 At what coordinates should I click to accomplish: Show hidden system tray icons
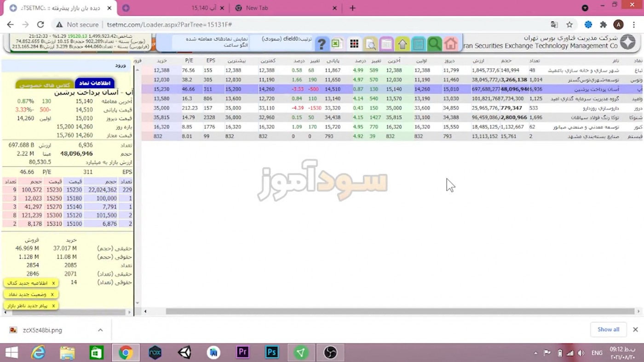(x=535, y=353)
